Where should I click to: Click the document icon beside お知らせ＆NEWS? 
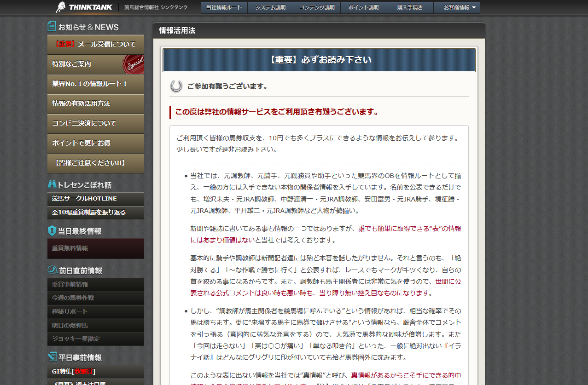coord(52,26)
